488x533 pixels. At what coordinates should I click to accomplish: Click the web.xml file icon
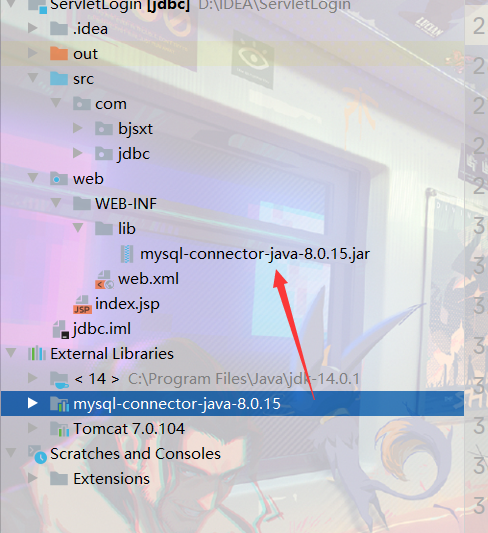point(104,279)
